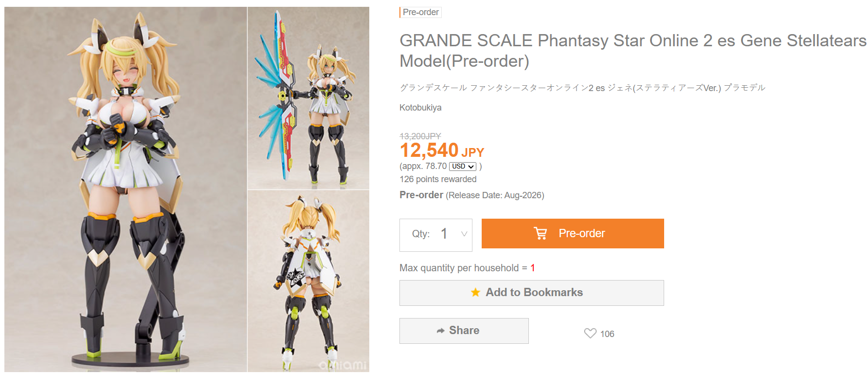Click the heart like icon

(x=590, y=333)
